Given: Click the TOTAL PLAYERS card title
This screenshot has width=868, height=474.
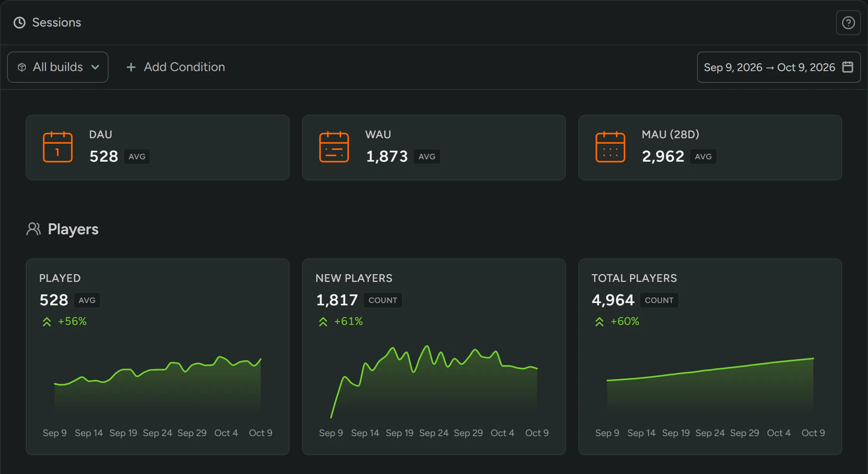Looking at the screenshot, I should tap(634, 278).
